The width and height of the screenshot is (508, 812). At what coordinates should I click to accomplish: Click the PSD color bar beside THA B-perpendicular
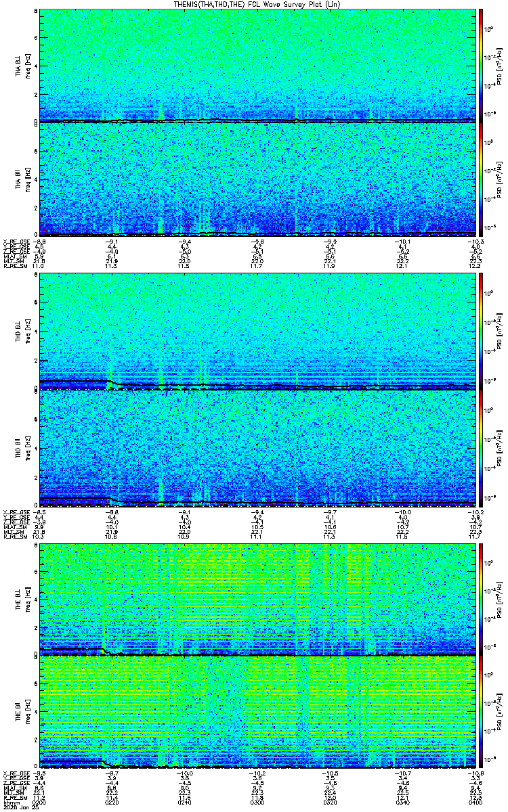(x=480, y=66)
